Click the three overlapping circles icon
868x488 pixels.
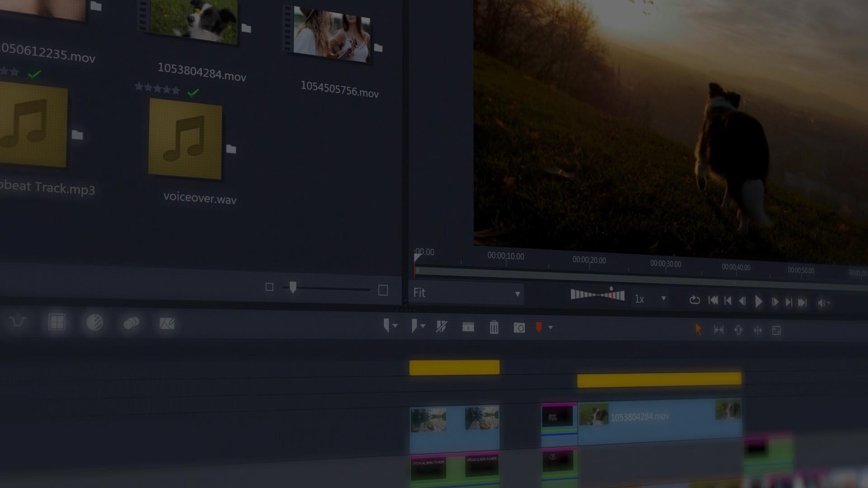(x=131, y=323)
